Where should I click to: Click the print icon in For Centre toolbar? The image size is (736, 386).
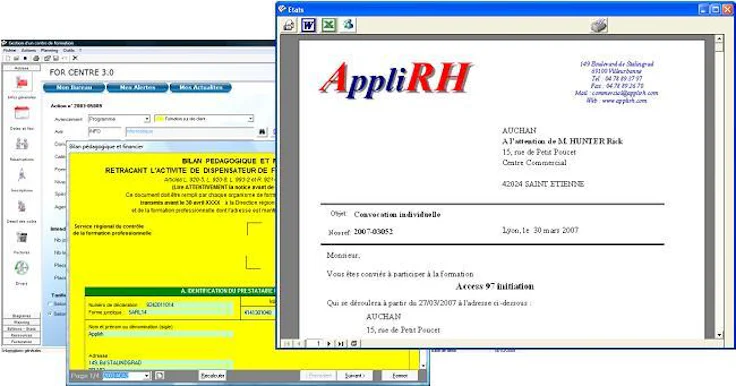[x=36, y=58]
